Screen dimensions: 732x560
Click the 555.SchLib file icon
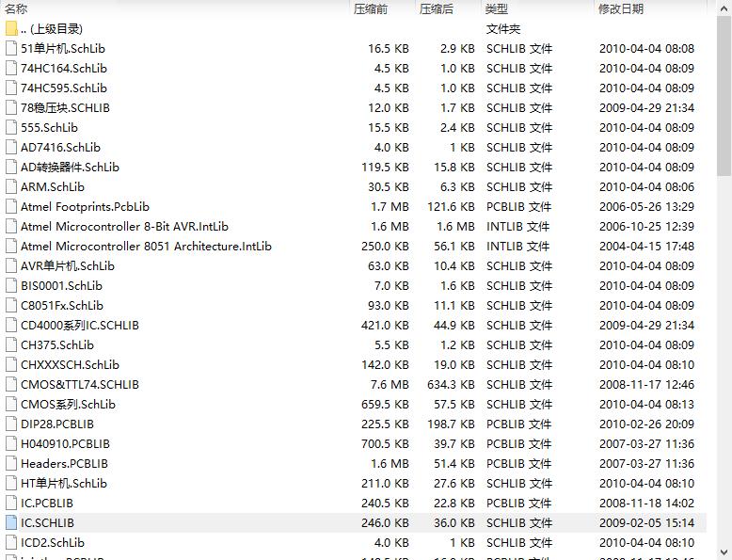pyautogui.click(x=11, y=127)
